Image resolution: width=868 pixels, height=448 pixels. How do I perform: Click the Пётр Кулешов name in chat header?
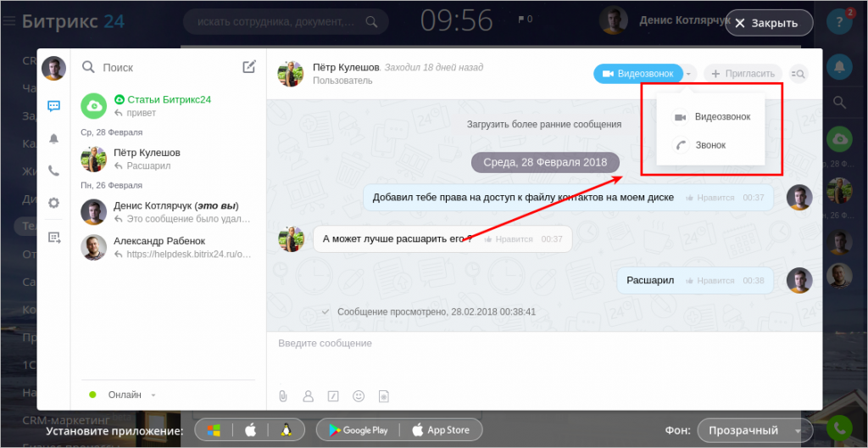coord(346,67)
